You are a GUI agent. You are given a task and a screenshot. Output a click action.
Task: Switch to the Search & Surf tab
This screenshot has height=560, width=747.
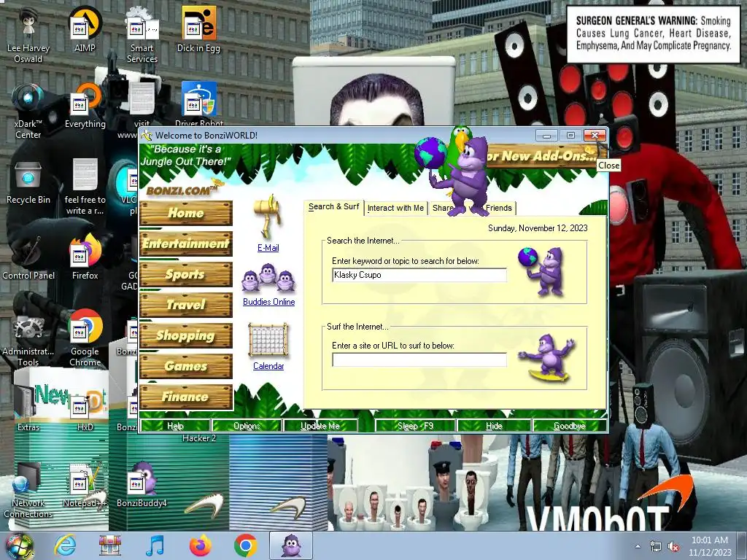coord(333,207)
